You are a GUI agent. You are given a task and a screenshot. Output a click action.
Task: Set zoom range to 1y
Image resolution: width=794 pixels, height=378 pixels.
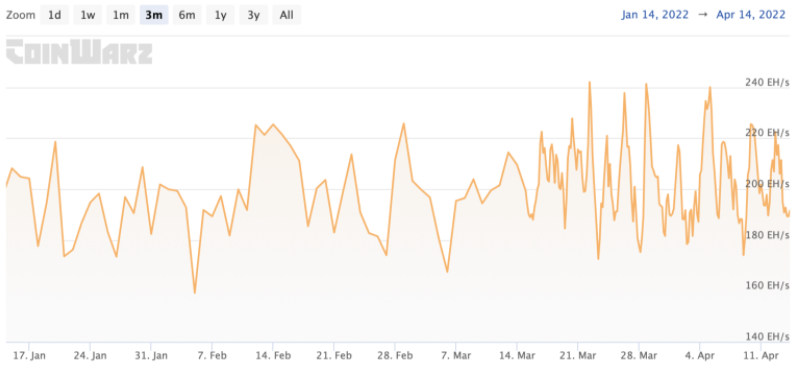point(220,15)
